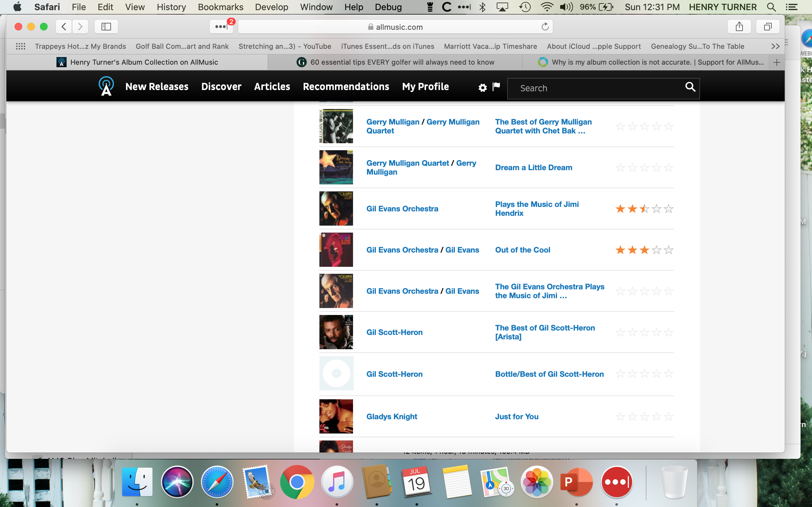
Task: Open the Gil Scott-Heron artist link
Action: pyautogui.click(x=394, y=332)
